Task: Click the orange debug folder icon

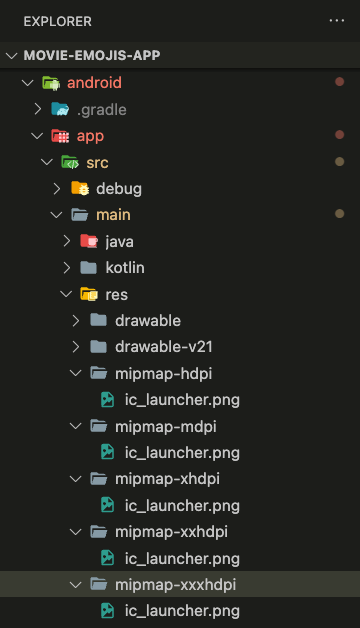Action: tap(80, 189)
